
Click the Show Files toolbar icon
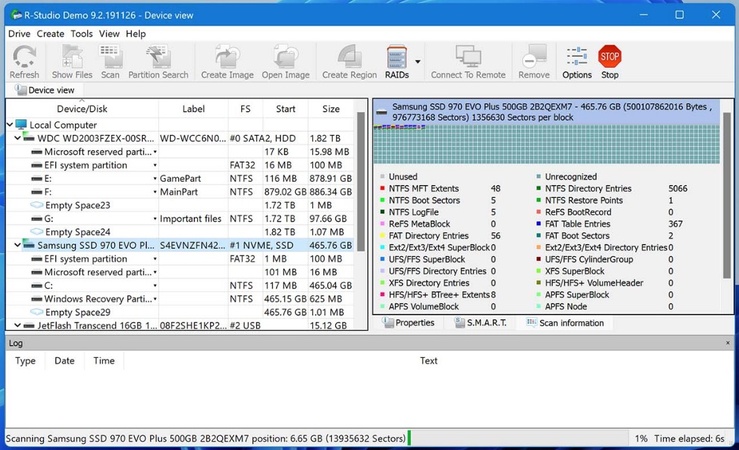(x=72, y=61)
